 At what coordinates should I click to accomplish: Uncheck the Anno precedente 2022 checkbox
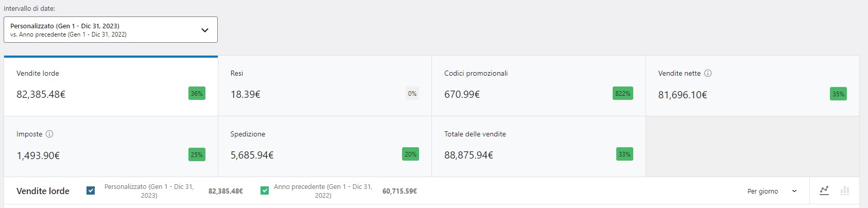pos(265,190)
